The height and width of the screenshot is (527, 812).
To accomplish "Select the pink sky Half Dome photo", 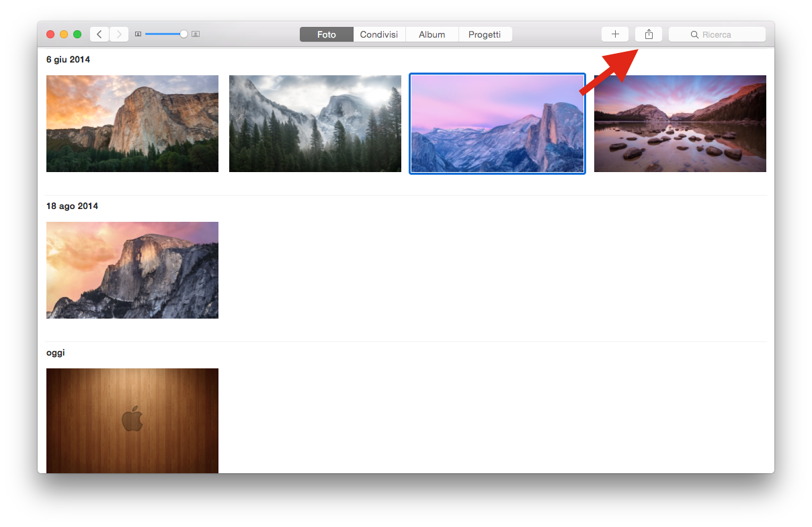I will (497, 124).
